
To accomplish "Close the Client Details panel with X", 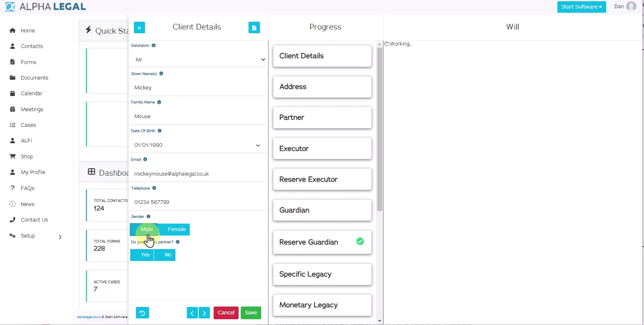I will click(139, 27).
